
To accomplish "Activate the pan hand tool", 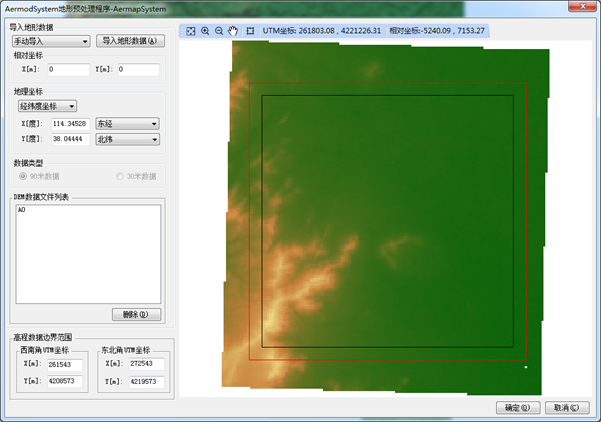I will click(233, 31).
